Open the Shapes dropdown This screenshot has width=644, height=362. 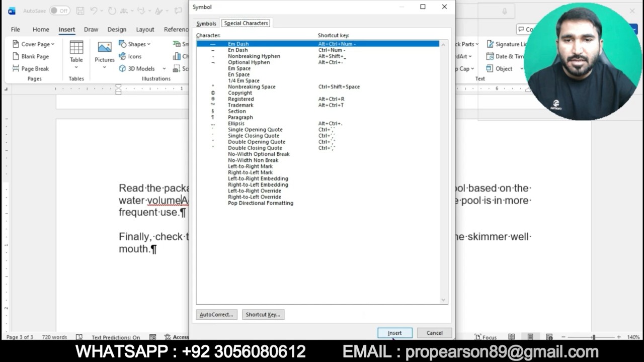tap(134, 44)
